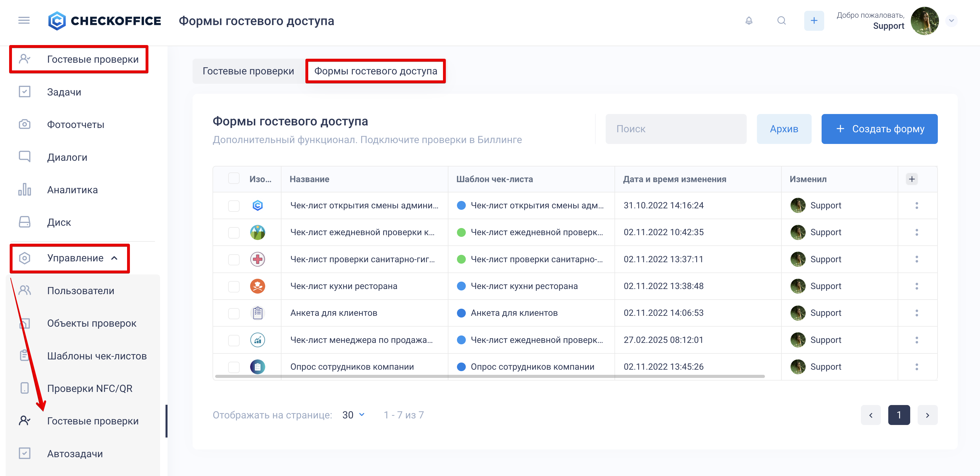Switch to the Гостевые проверки tab

click(x=248, y=71)
